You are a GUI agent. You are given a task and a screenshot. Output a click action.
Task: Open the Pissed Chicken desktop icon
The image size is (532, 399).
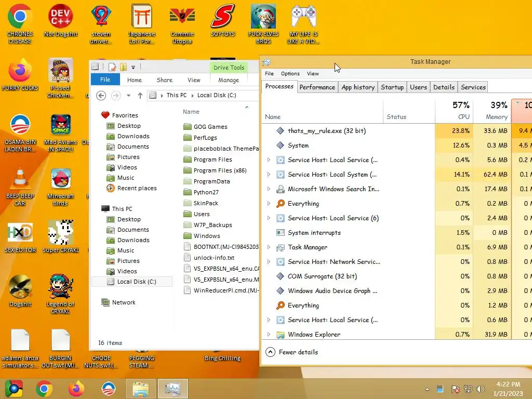tap(60, 78)
